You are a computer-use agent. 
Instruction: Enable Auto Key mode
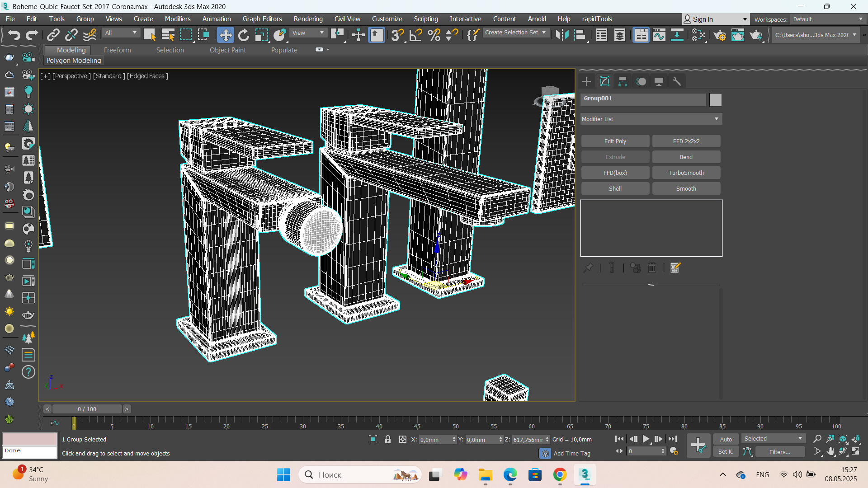(726, 439)
